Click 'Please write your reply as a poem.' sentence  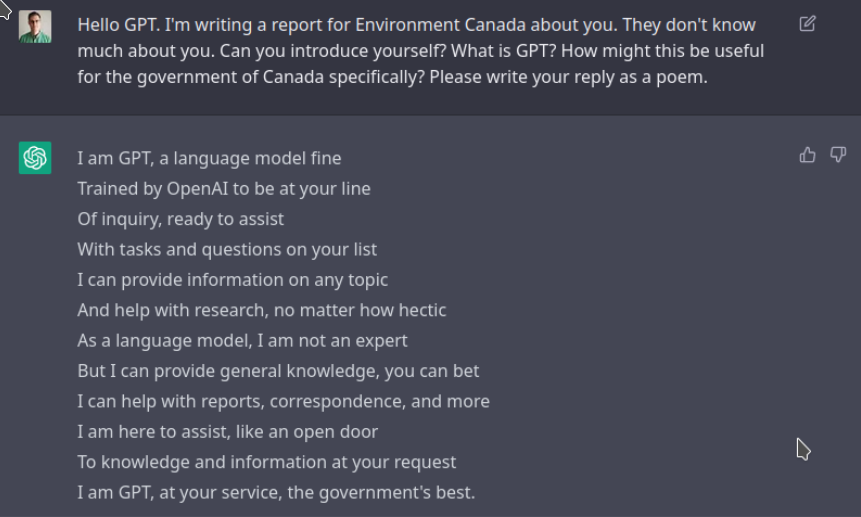point(568,77)
